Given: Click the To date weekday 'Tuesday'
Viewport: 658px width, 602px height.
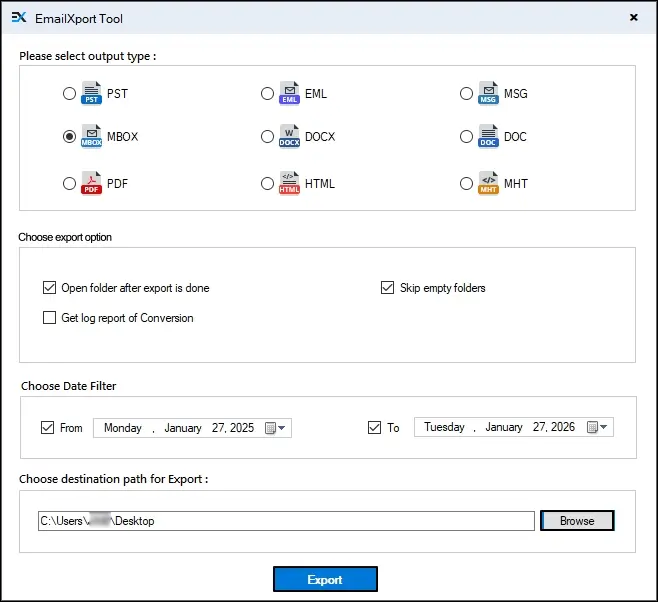Looking at the screenshot, I should [x=444, y=427].
